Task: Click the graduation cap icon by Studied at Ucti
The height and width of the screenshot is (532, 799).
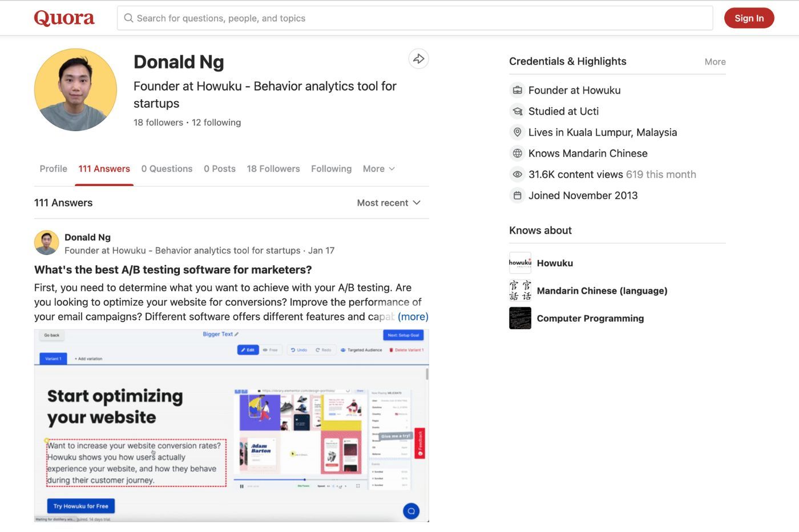Action: [517, 111]
